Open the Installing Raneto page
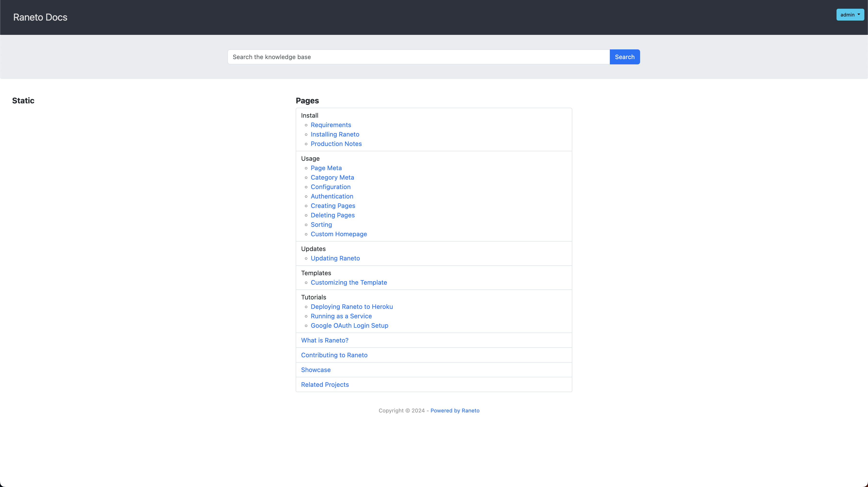Viewport: 868px width, 487px height. pyautogui.click(x=335, y=134)
